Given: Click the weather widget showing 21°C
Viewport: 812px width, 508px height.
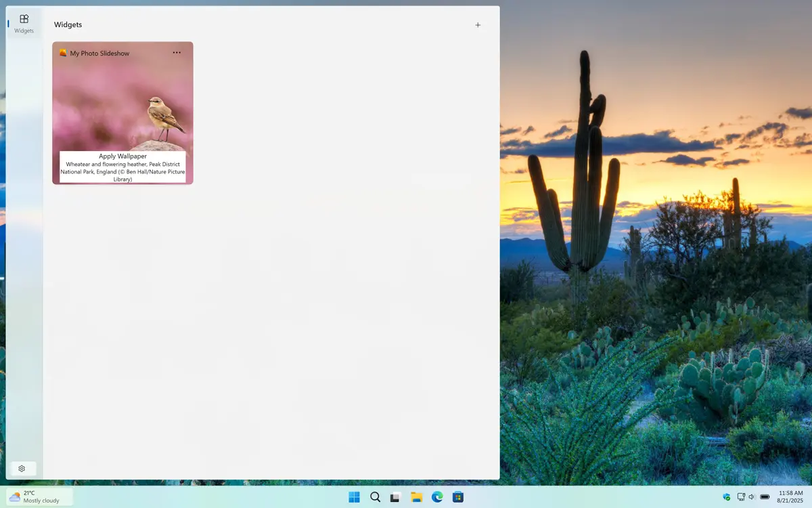Looking at the screenshot, I should pos(39,497).
